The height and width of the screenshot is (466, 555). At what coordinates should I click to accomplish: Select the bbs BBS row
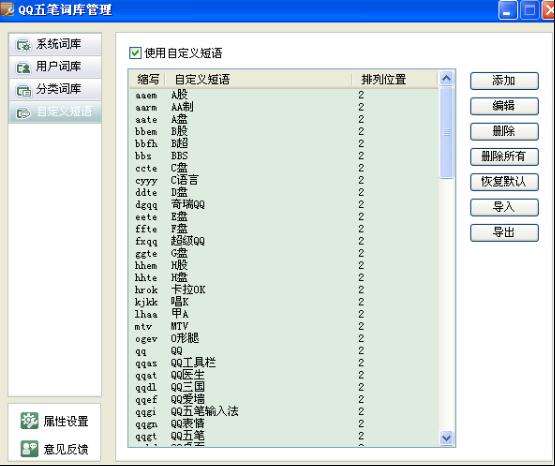(283, 156)
